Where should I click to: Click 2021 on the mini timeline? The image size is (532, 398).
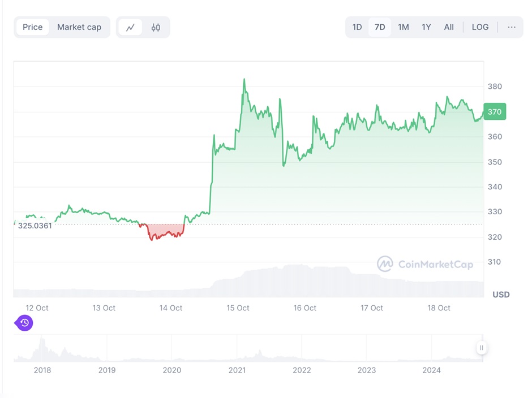point(237,370)
